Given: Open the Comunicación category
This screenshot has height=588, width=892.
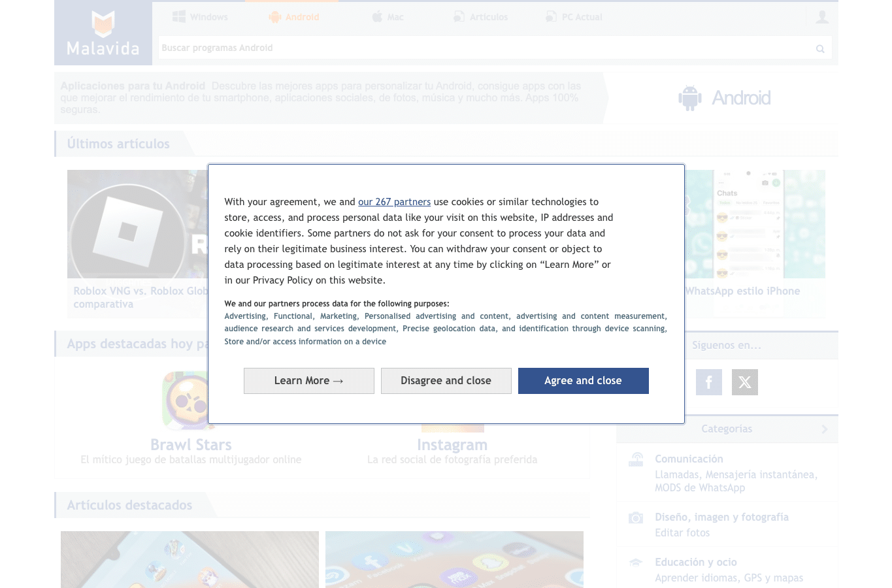Looking at the screenshot, I should click(689, 459).
